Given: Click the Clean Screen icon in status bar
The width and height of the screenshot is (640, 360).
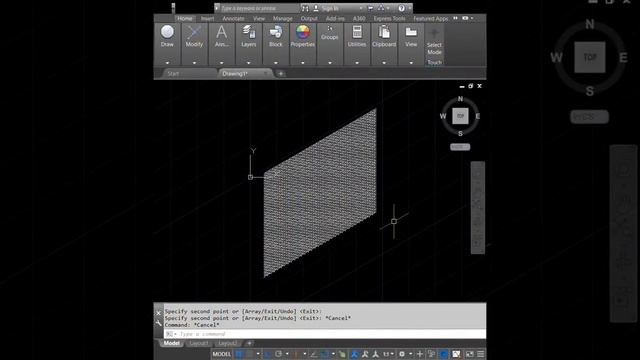Looking at the screenshot, I should coord(469,354).
